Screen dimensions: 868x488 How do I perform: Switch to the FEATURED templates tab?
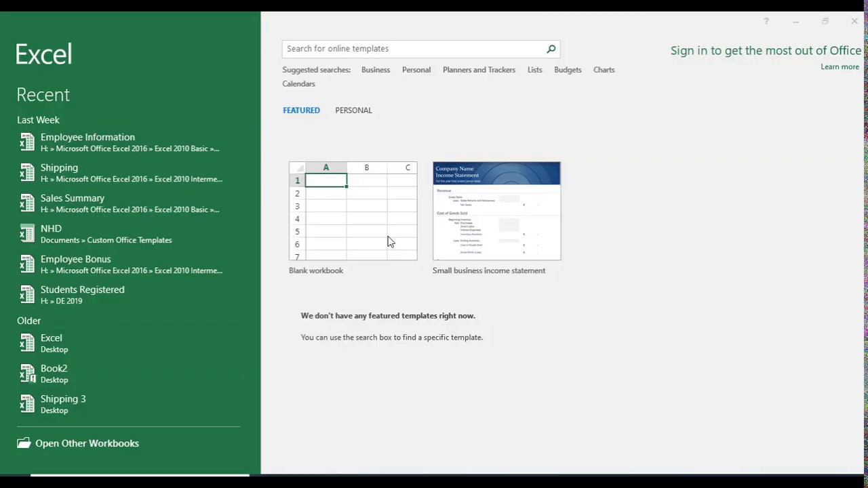[301, 110]
